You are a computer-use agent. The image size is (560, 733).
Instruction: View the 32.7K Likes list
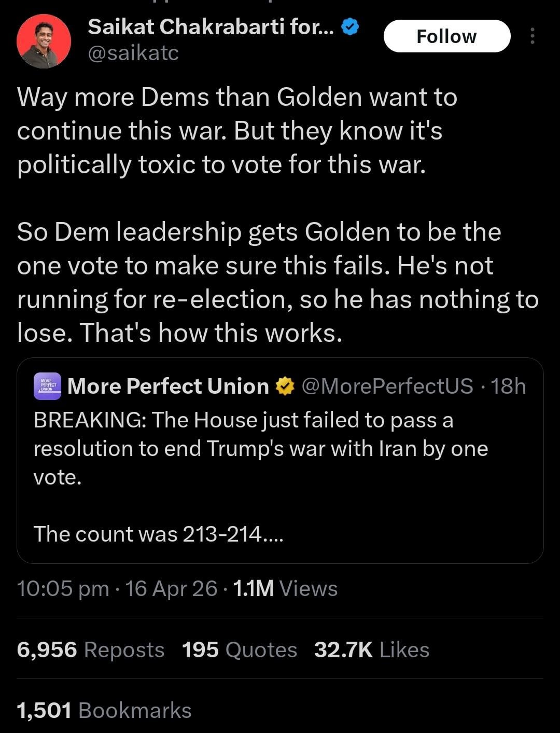pos(372,650)
